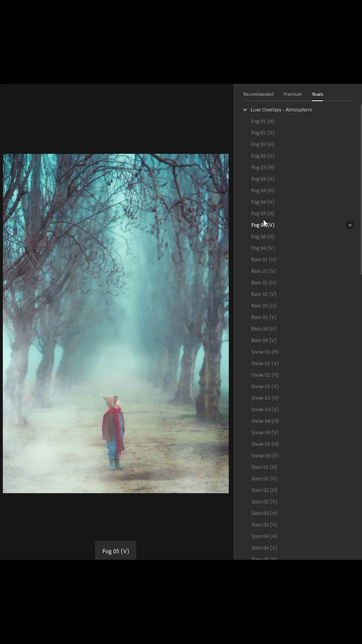Toggle favorite star for Fog 05 (V)

click(350, 225)
